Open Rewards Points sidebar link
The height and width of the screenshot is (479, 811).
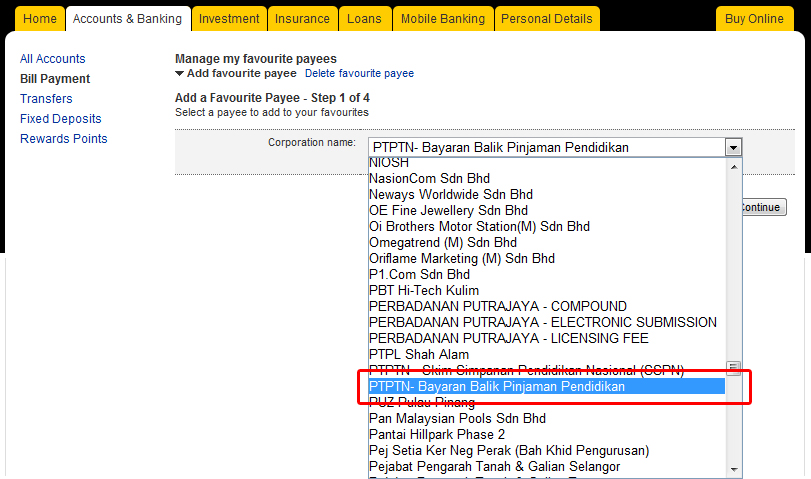click(64, 139)
